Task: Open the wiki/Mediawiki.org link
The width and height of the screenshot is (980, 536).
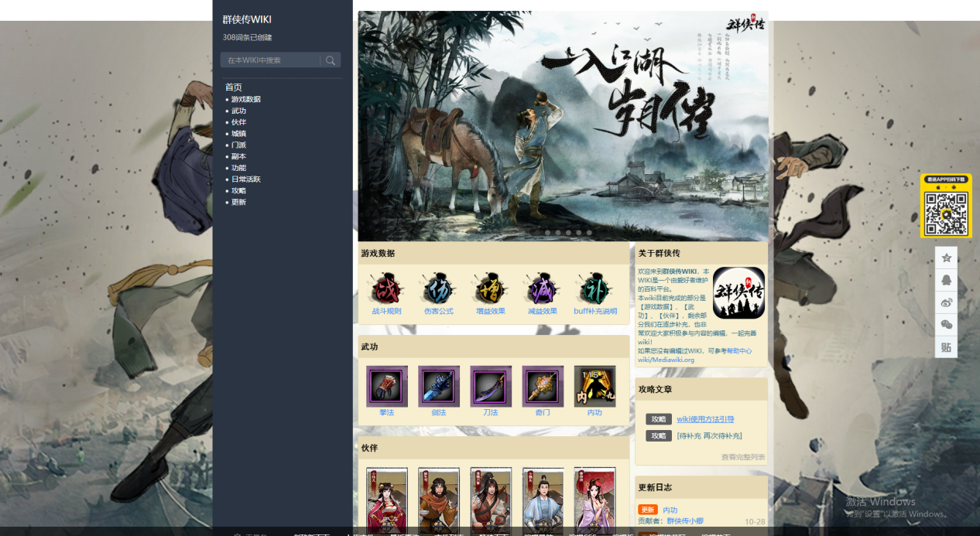Action: tap(666, 360)
